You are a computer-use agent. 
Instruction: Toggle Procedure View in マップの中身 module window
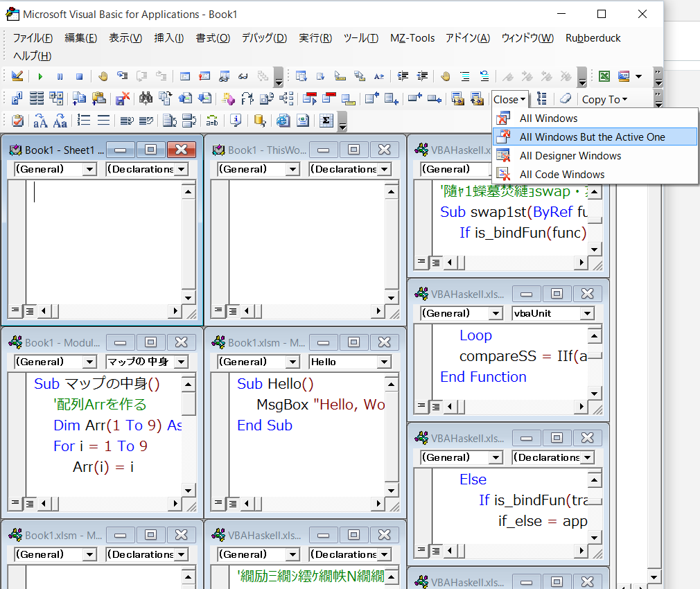coord(16,503)
